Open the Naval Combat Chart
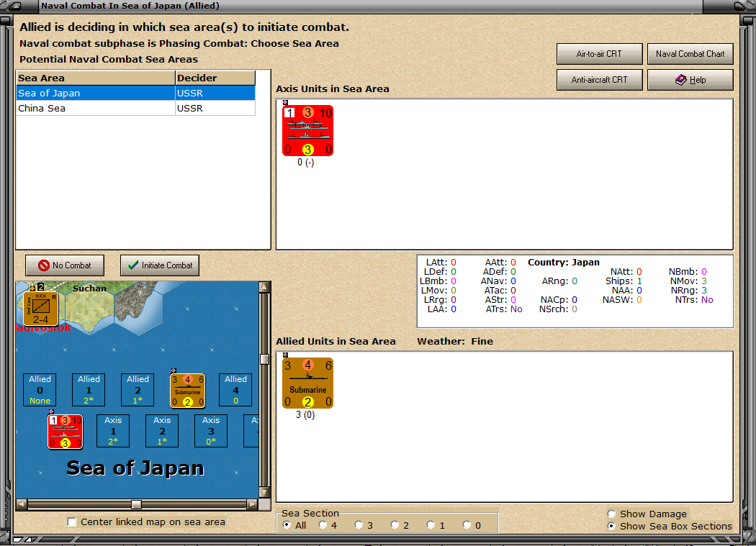756x546 pixels. [690, 54]
